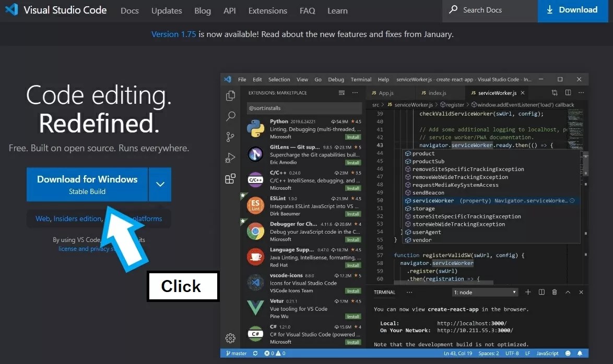Open the Terminal menu
The height and width of the screenshot is (364, 613).
click(360, 79)
